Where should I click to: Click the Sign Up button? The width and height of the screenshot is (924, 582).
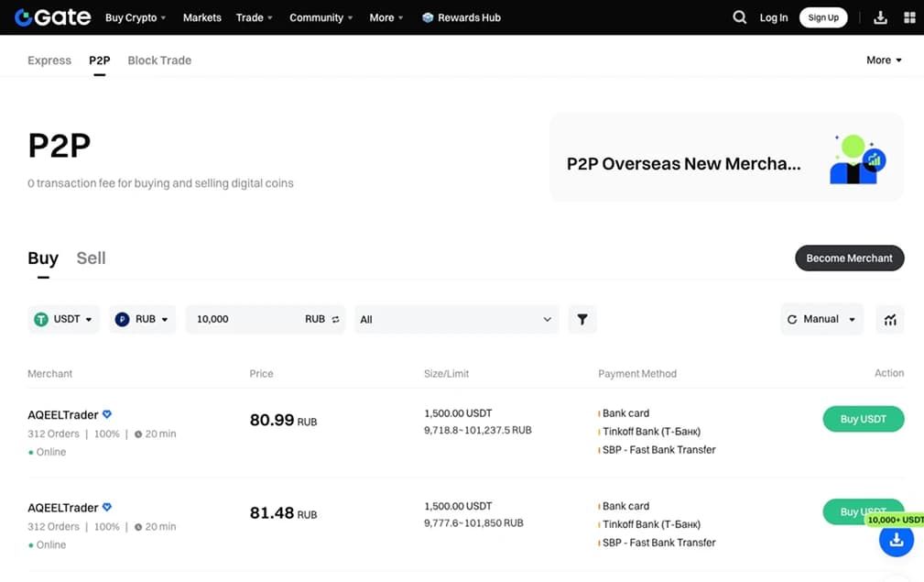pos(823,17)
